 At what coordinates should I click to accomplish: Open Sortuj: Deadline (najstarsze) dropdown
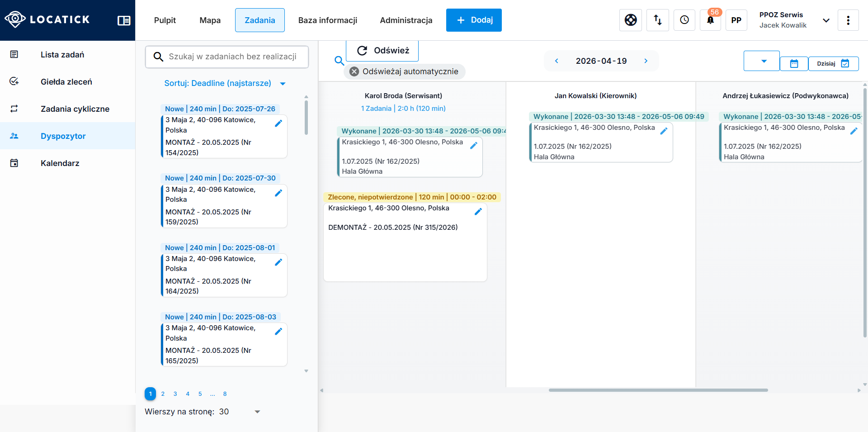coord(225,83)
